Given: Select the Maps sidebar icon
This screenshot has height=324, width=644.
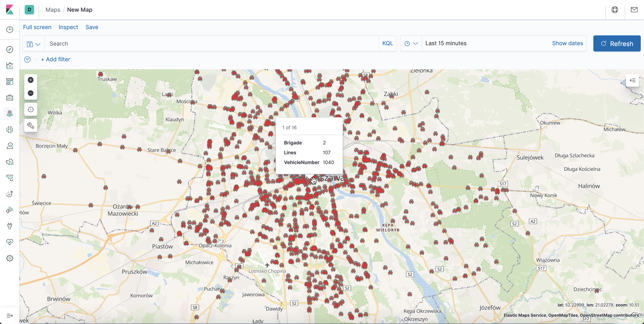Looking at the screenshot, I should click(10, 114).
